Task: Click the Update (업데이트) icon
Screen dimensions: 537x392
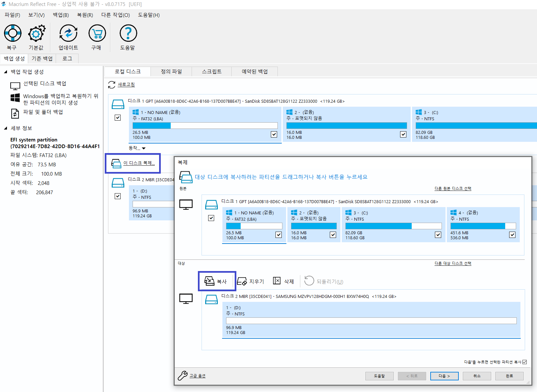Action: pos(68,33)
